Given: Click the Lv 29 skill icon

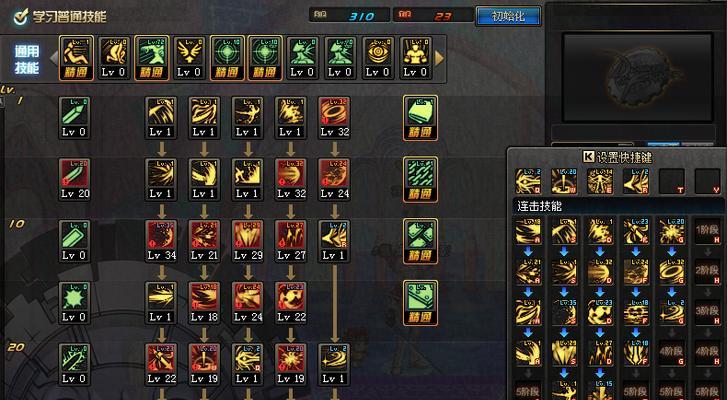Looking at the screenshot, I should point(248,241).
